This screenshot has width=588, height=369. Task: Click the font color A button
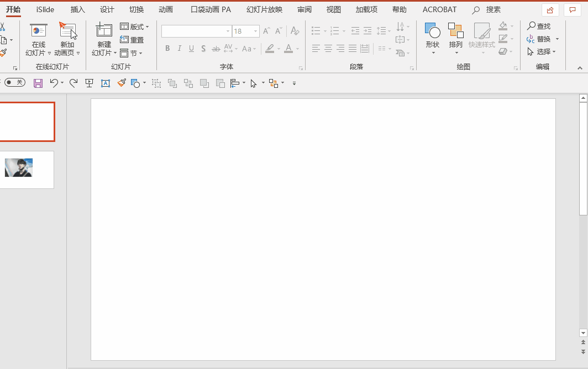288,49
